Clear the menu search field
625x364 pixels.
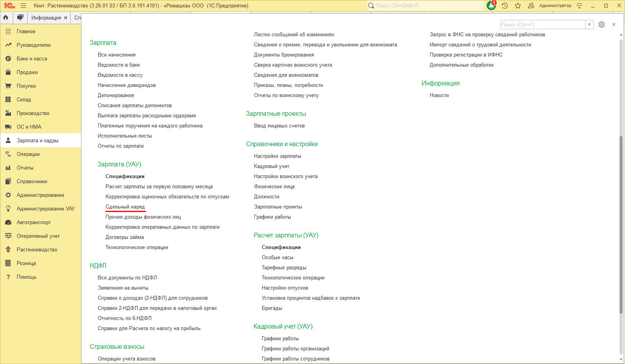pyautogui.click(x=589, y=25)
